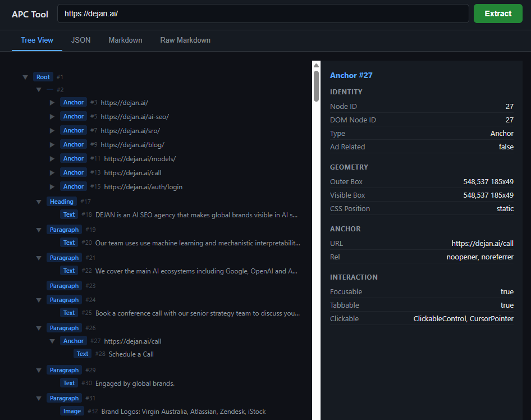This screenshot has width=531, height=420.
Task: Open the Raw Markdown tab
Action: (x=185, y=40)
